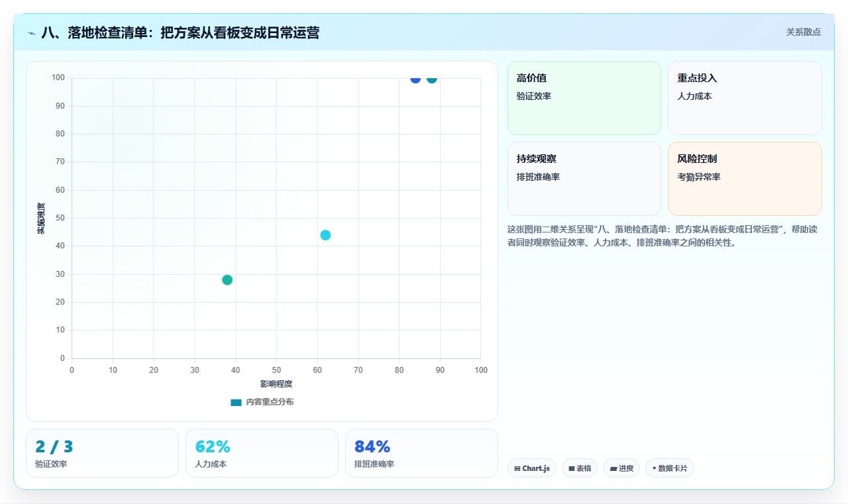The width and height of the screenshot is (848, 504).
Task: Click the teal legend color box
Action: click(x=236, y=403)
